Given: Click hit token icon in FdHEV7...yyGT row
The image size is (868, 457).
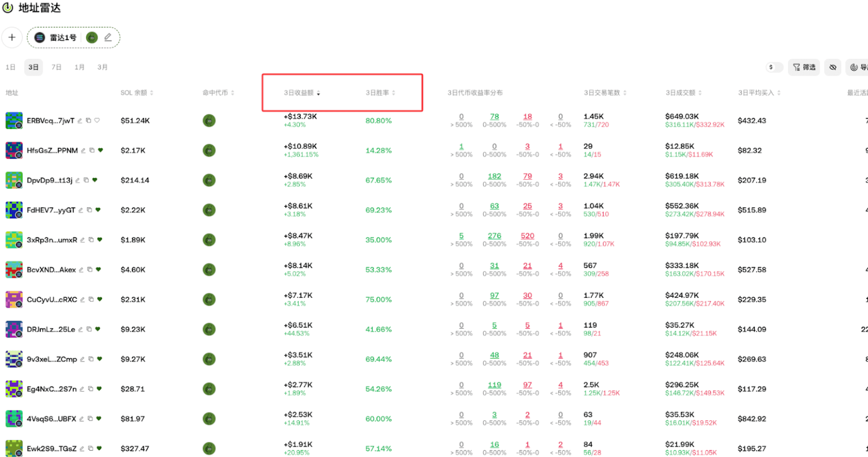Looking at the screenshot, I should (x=209, y=210).
